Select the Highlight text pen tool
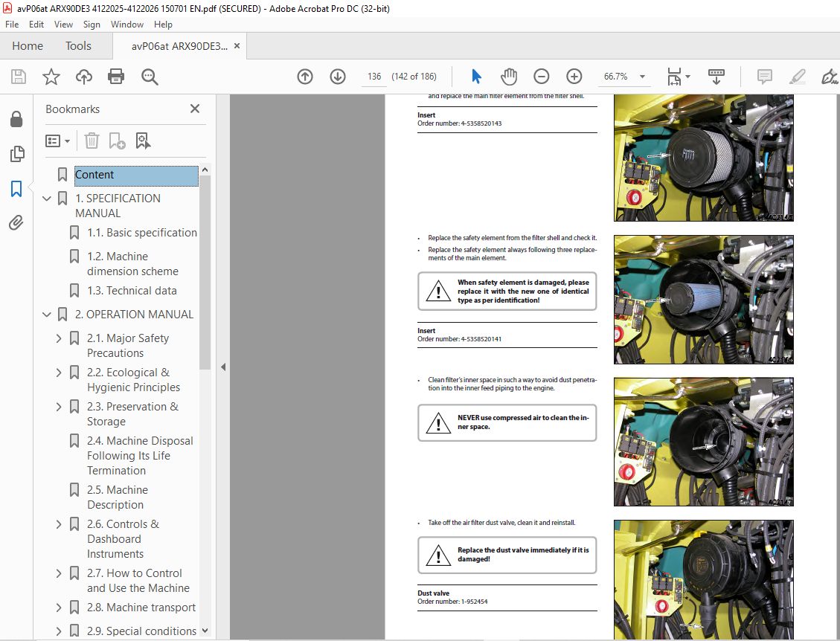The height and width of the screenshot is (641, 840). point(797,77)
